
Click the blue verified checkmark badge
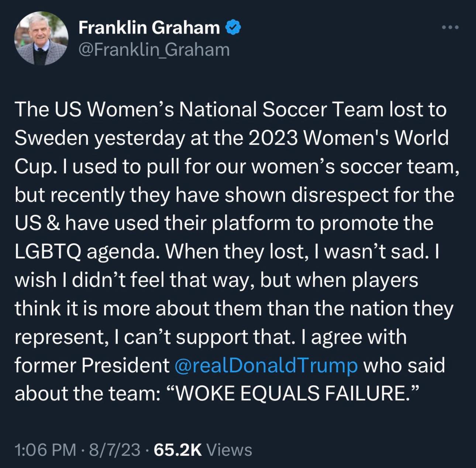tap(233, 28)
